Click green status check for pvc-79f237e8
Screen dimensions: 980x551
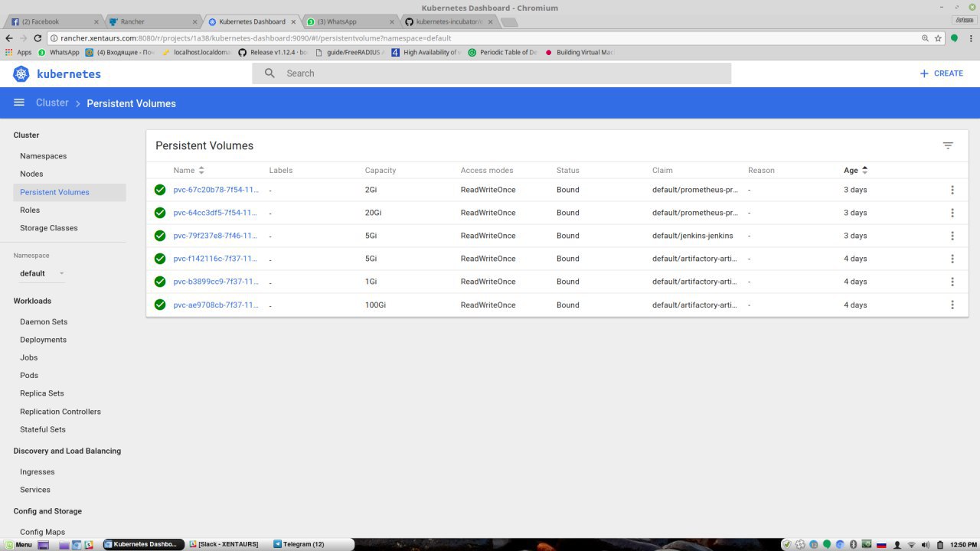[160, 236]
